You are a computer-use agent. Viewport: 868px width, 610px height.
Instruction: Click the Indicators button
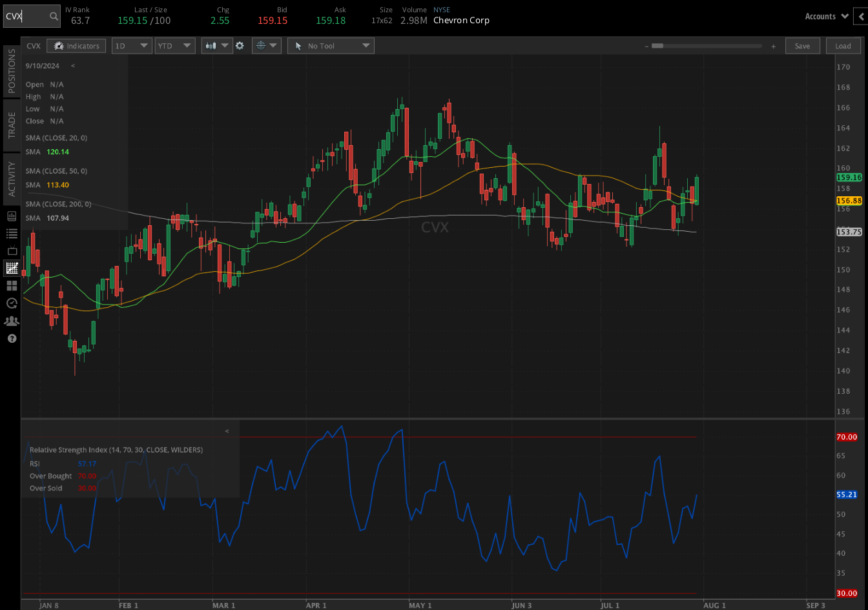point(77,46)
